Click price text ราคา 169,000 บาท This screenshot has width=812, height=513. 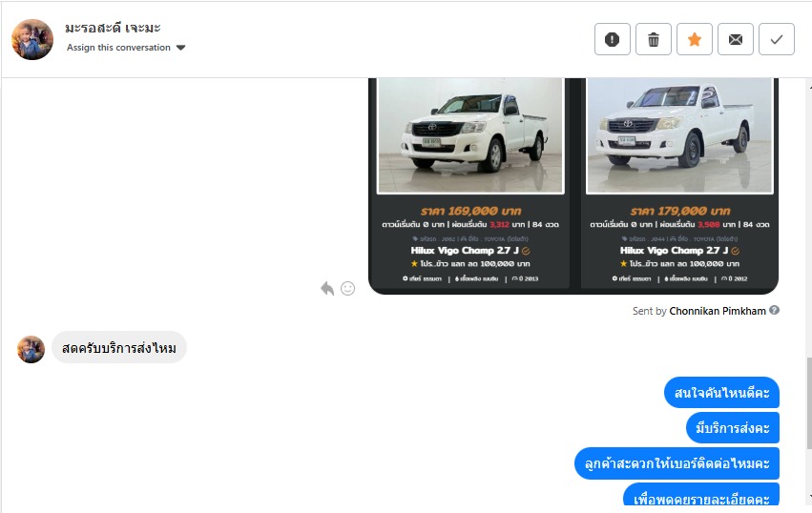(x=470, y=211)
